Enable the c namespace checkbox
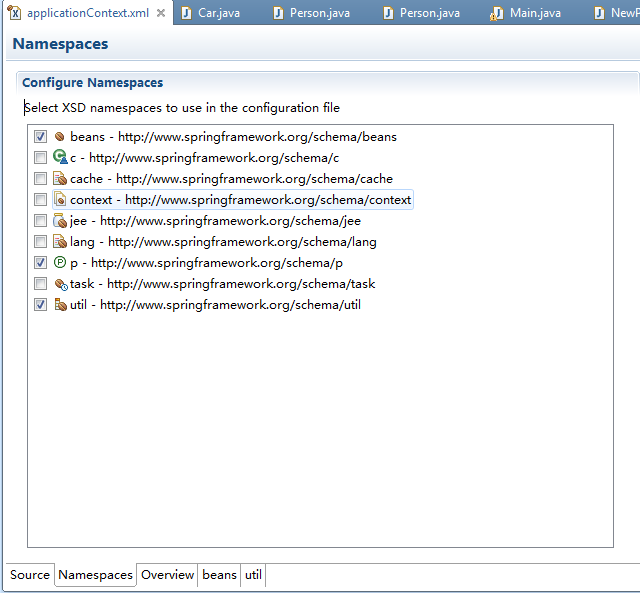This screenshot has width=640, height=593. [40, 158]
